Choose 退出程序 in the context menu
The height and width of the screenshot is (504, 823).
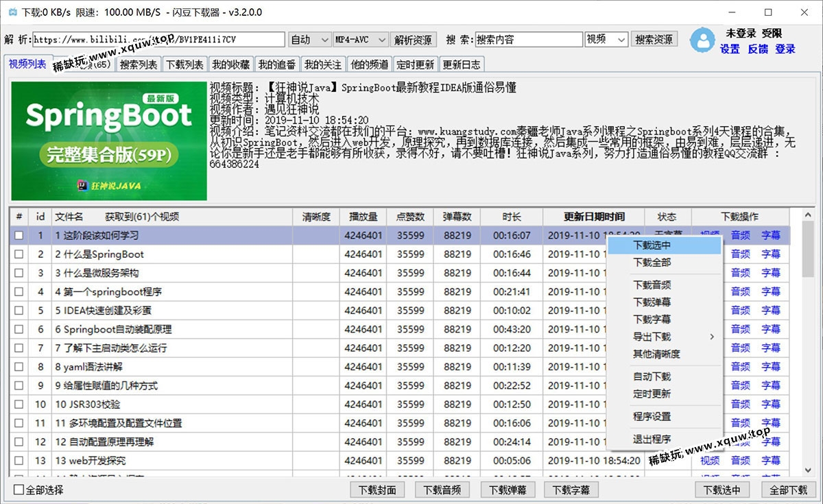(664, 440)
